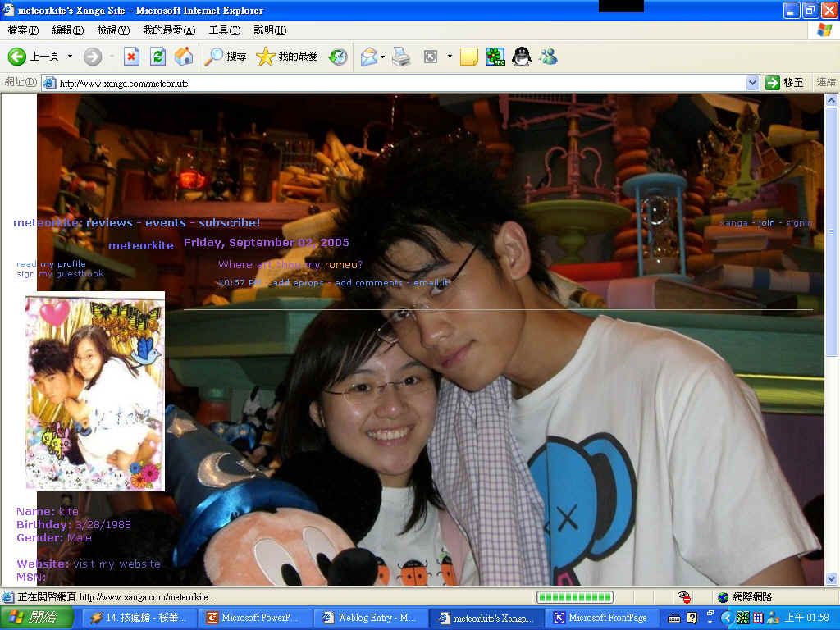
Task: Open the Forward button history dropdown arrow
Action: pos(112,57)
